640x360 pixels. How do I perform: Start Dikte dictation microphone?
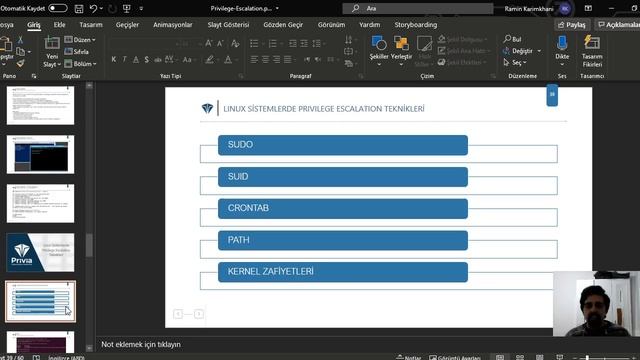click(562, 51)
